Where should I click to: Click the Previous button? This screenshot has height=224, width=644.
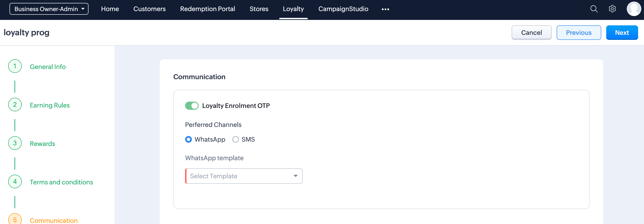point(579,33)
